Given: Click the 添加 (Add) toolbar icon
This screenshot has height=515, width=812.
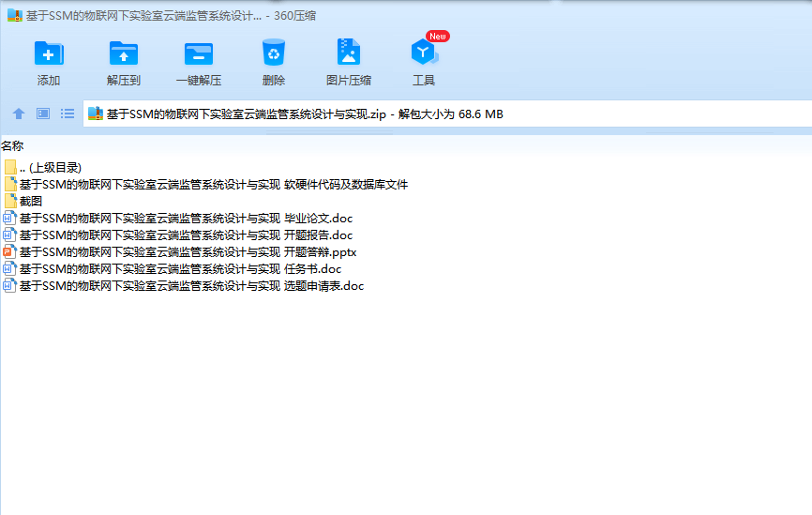Looking at the screenshot, I should 49,53.
